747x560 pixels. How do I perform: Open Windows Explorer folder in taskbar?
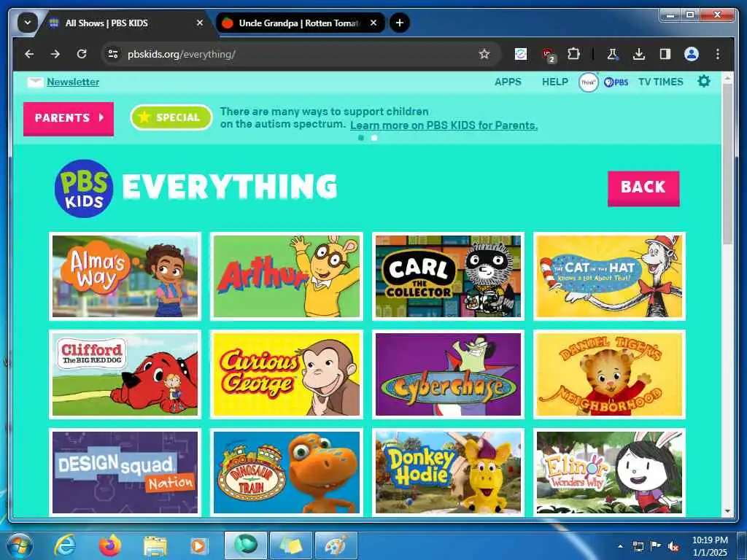click(155, 545)
